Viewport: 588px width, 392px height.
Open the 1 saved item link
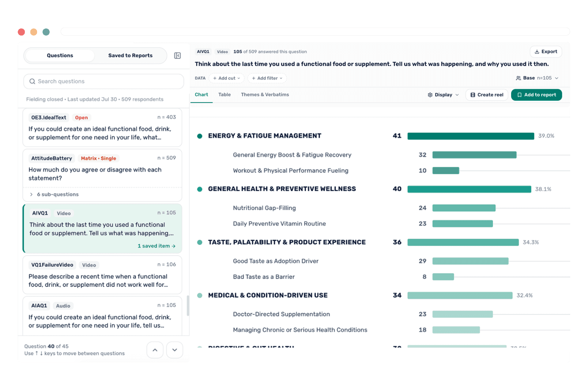[x=156, y=246]
